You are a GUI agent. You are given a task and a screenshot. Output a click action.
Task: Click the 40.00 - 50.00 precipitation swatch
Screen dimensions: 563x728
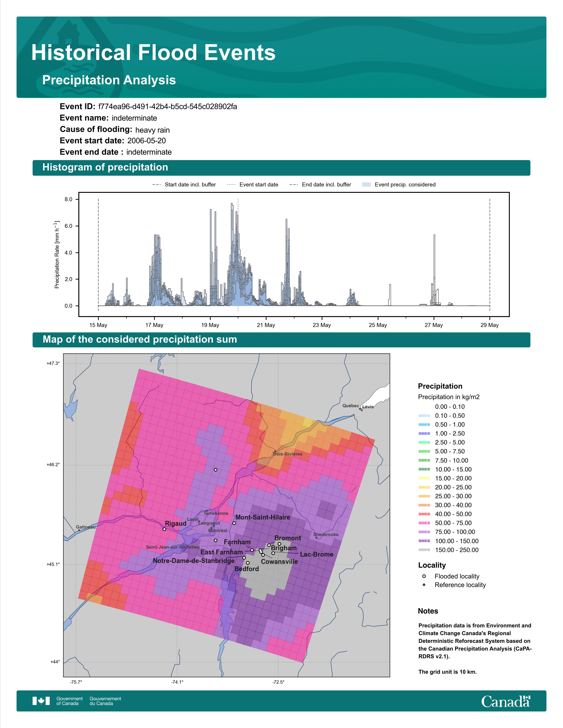424,514
